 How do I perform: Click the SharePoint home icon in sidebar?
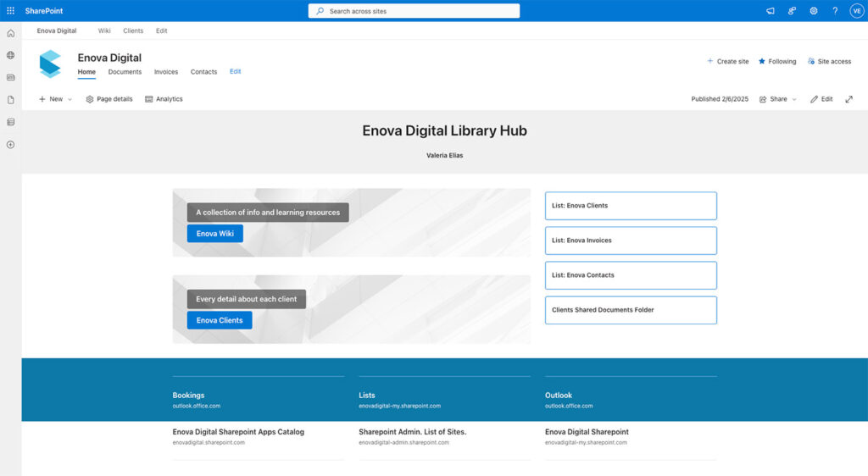pos(10,33)
